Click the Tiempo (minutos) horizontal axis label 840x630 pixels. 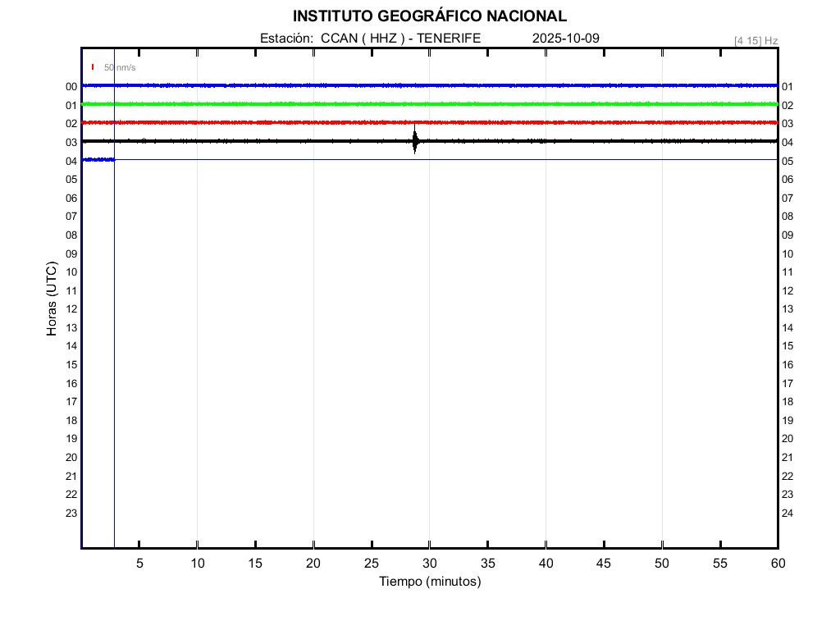coord(430,582)
